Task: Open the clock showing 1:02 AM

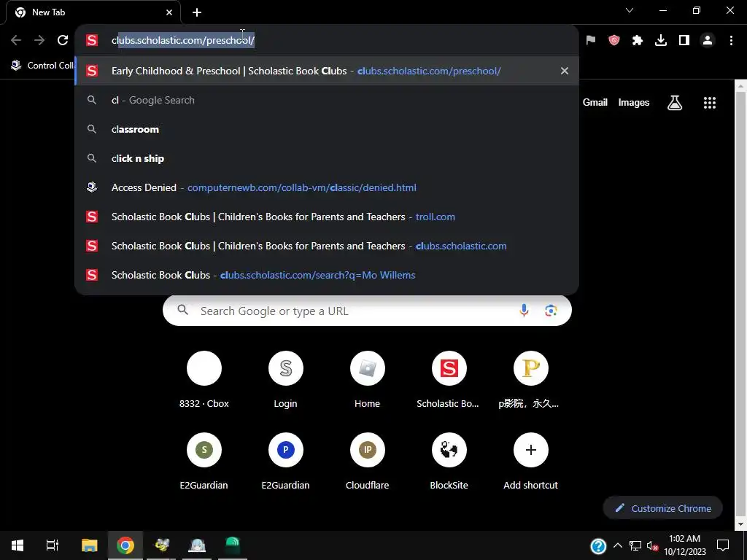Action: tap(684, 545)
